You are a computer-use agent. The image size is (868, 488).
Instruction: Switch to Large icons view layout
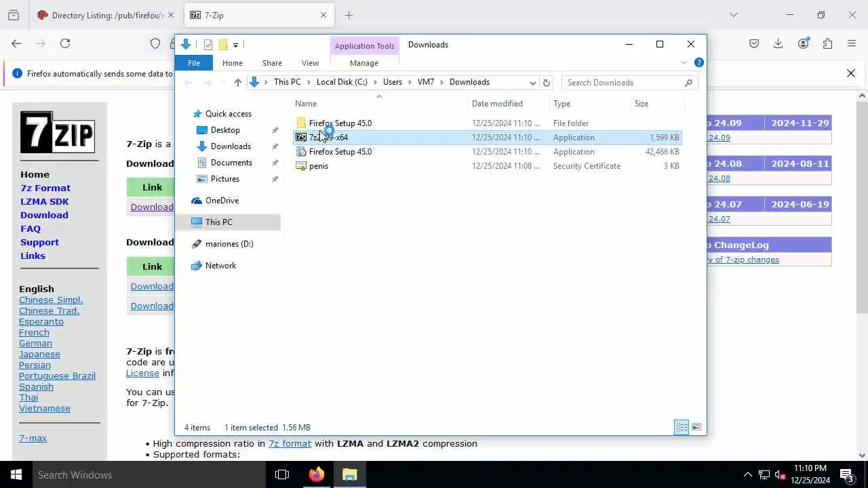(696, 427)
